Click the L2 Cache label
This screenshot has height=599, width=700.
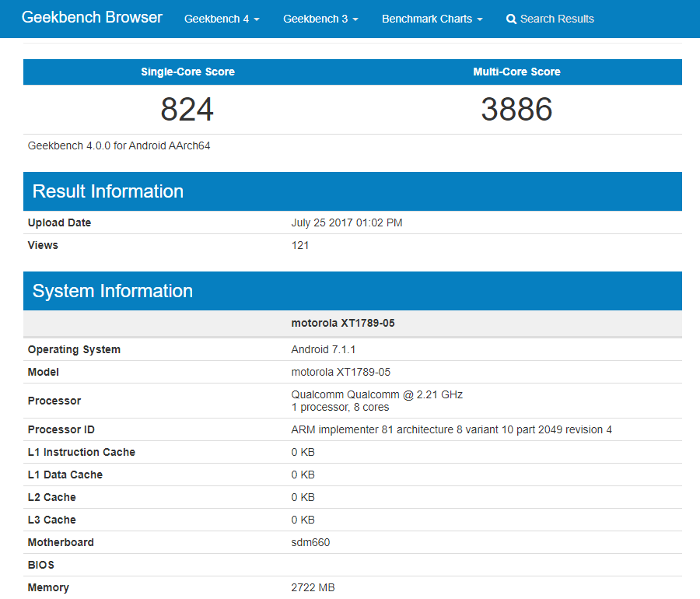pyautogui.click(x=52, y=498)
